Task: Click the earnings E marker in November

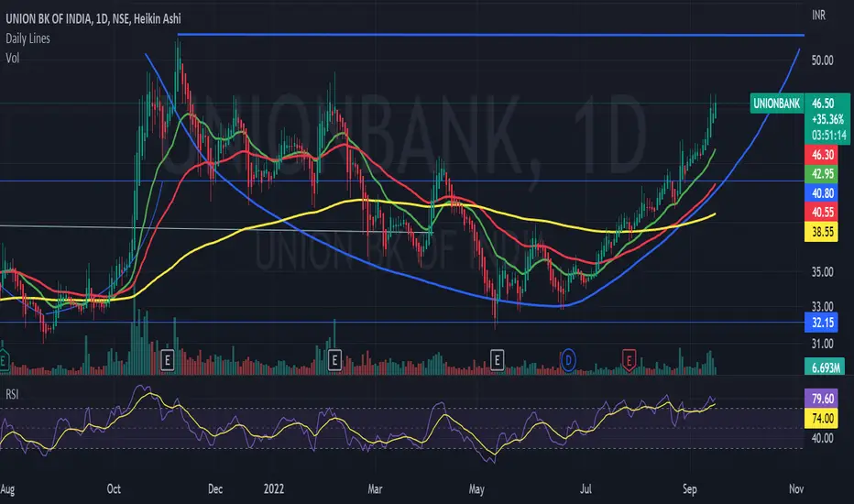Action: (x=167, y=360)
